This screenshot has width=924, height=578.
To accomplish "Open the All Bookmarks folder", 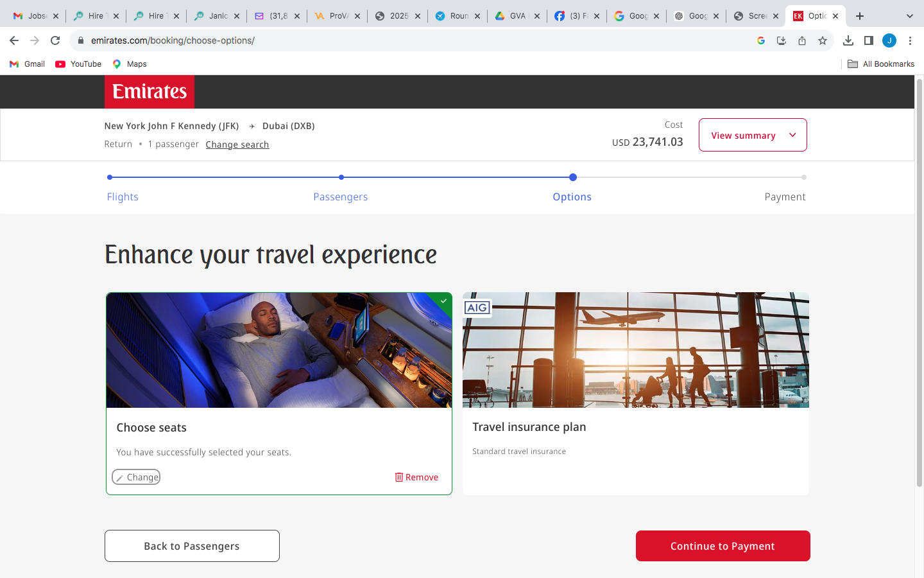I will point(881,64).
